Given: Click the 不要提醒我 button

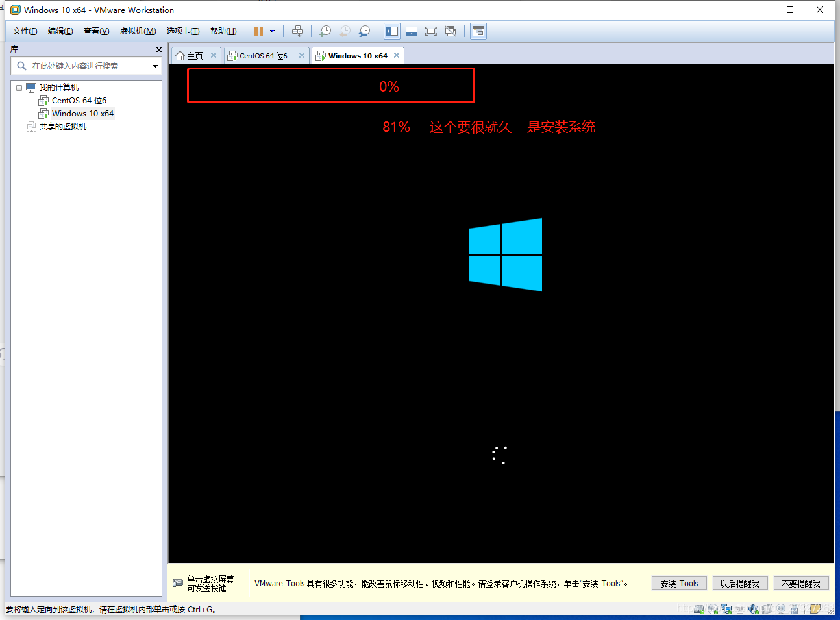Looking at the screenshot, I should pos(801,584).
